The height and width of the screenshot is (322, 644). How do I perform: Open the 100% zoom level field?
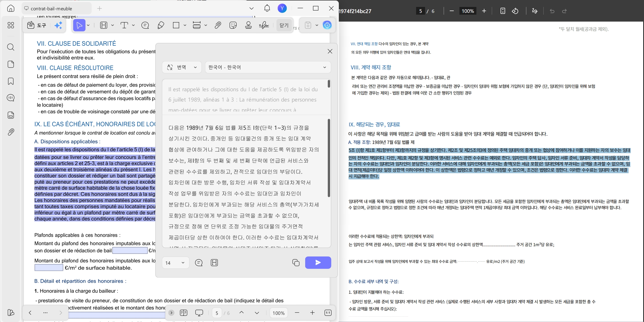click(x=279, y=313)
